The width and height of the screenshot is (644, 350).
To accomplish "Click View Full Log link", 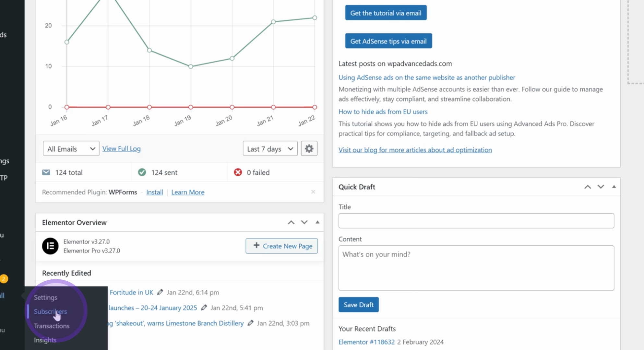I will point(121,148).
